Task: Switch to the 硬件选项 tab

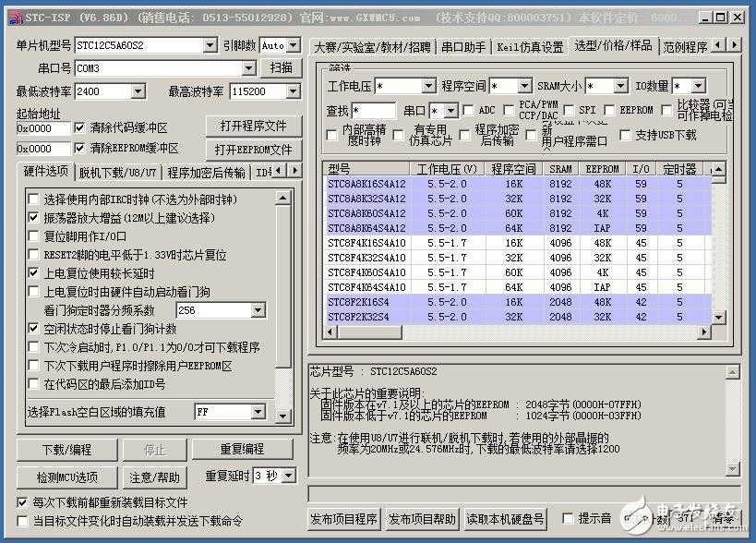Action: [x=46, y=171]
